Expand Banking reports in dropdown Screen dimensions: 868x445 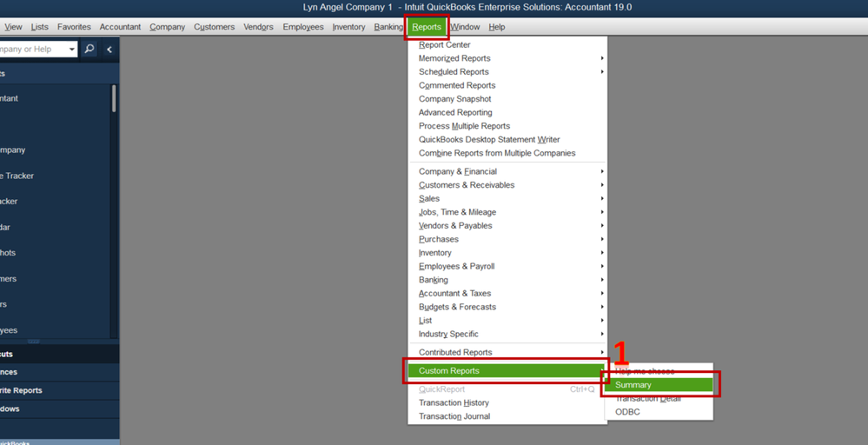point(507,280)
